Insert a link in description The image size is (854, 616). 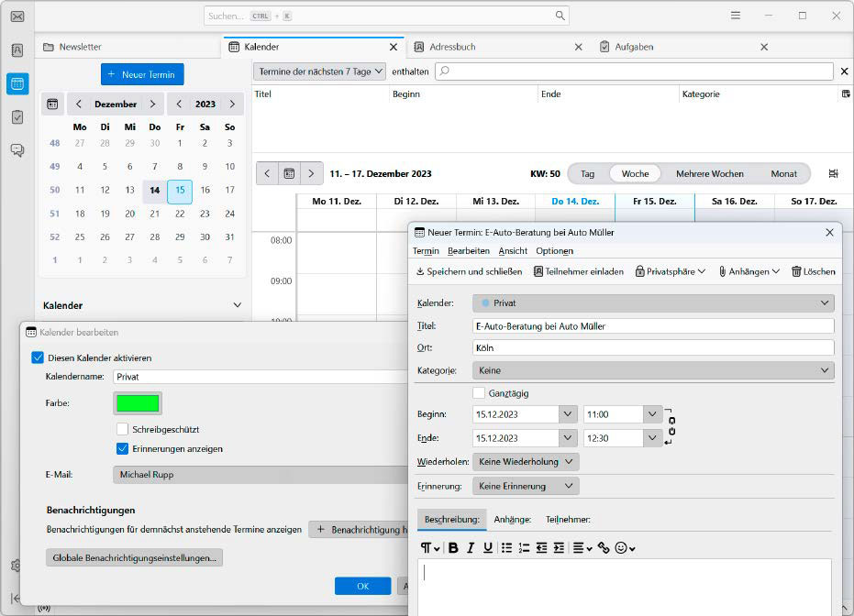coord(604,548)
